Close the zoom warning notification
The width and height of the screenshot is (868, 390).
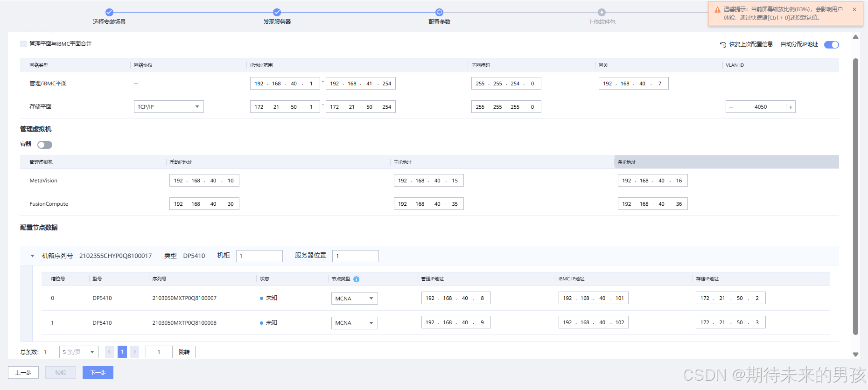tap(854, 9)
